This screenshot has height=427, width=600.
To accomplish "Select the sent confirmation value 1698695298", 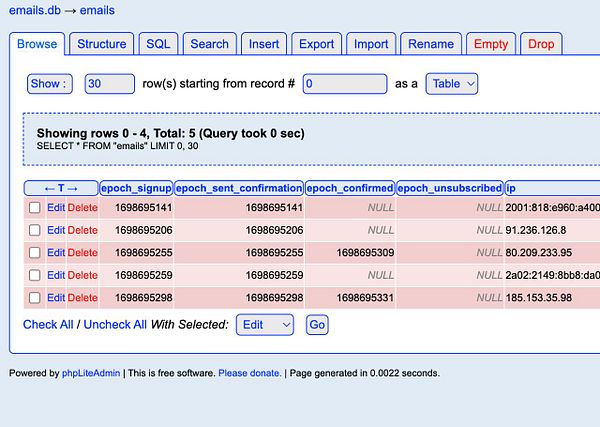I will pos(274,298).
